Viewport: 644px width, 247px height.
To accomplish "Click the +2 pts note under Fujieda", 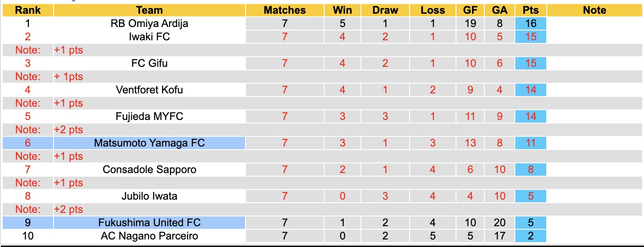I will point(69,130).
